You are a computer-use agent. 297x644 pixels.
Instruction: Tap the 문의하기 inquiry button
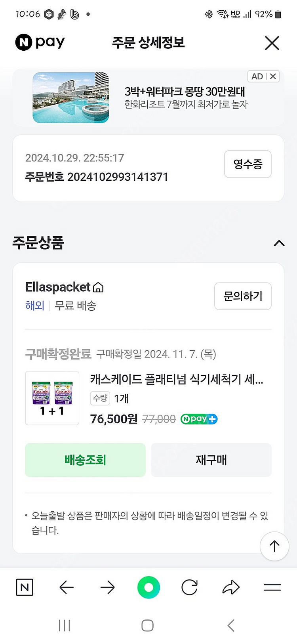point(243,296)
